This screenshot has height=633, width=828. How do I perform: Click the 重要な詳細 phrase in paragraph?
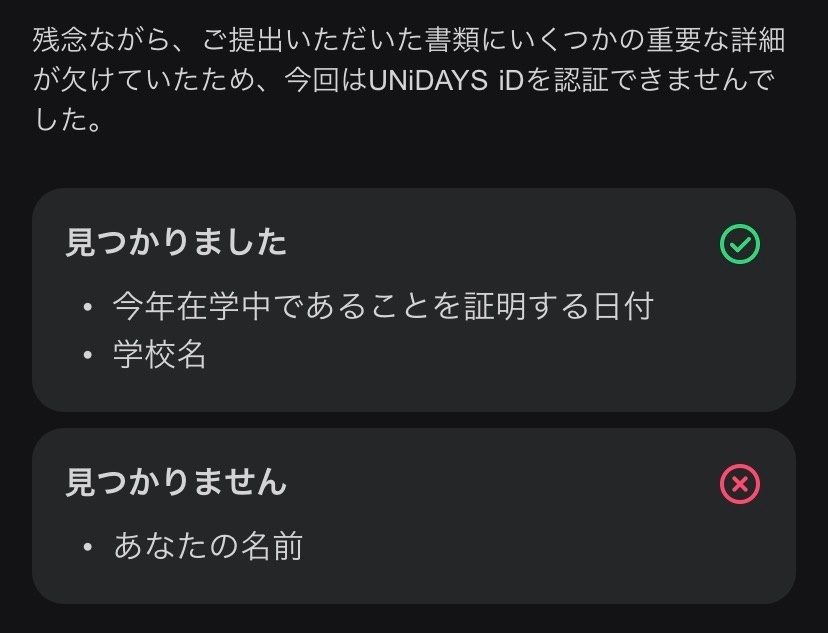(x=717, y=40)
